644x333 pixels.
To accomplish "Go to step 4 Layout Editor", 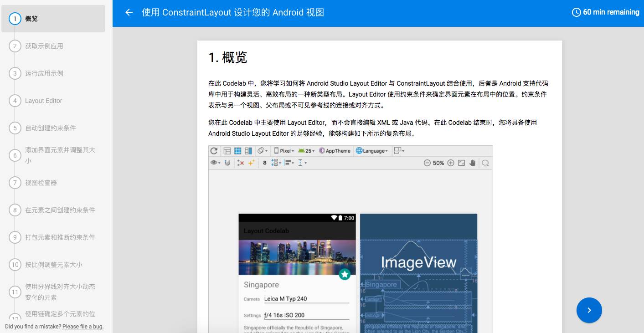I will point(43,101).
